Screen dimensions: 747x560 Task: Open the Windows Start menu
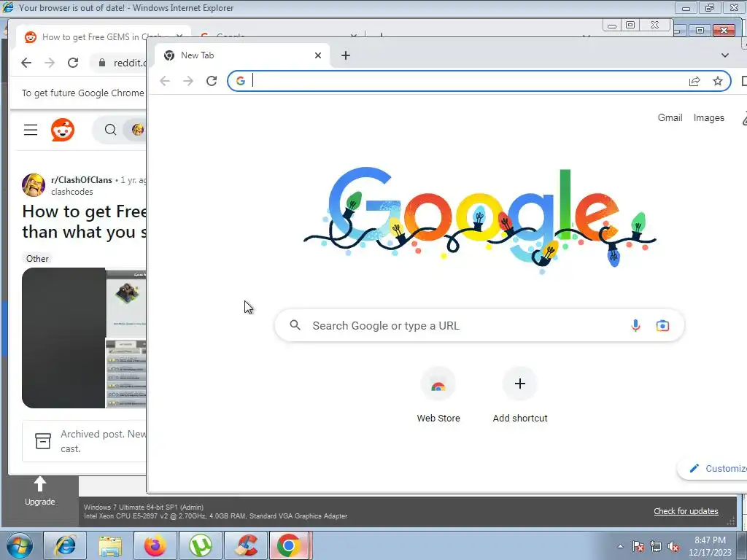click(19, 545)
